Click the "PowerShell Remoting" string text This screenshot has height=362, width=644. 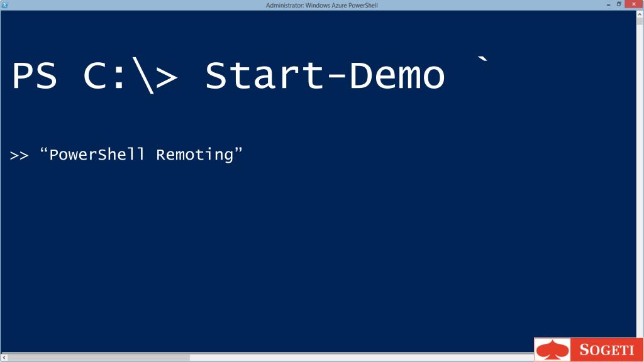141,155
